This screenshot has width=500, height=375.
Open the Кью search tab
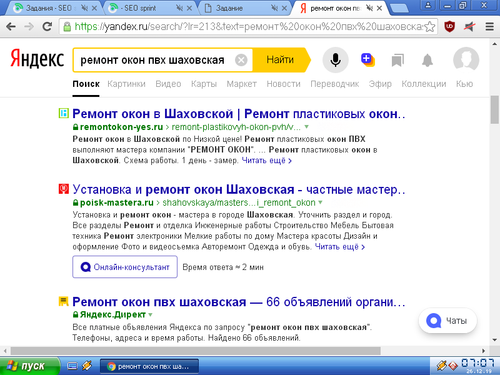tap(465, 84)
